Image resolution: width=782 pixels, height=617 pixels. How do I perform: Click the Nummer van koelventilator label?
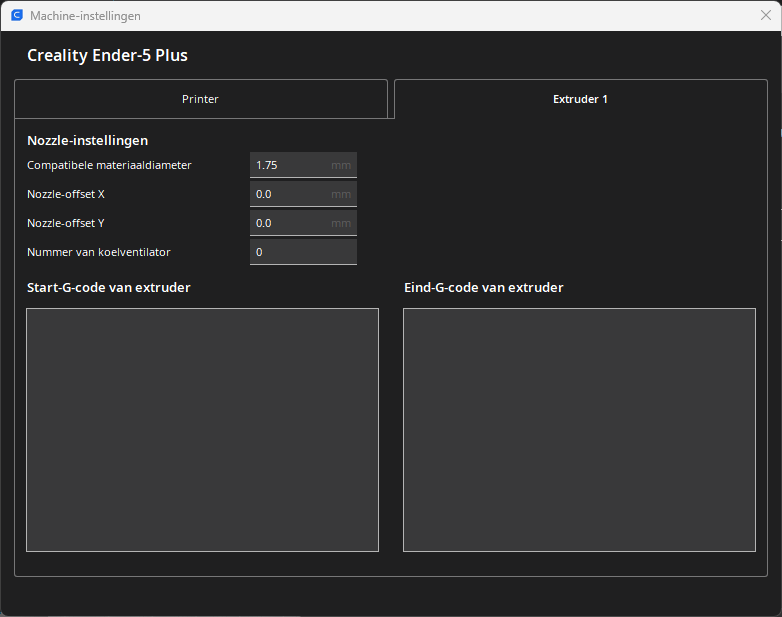[x=99, y=252]
